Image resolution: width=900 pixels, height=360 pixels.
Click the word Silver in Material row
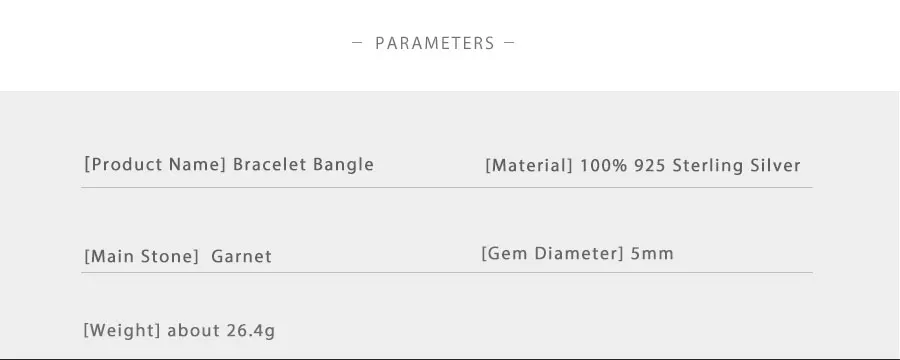(x=775, y=165)
